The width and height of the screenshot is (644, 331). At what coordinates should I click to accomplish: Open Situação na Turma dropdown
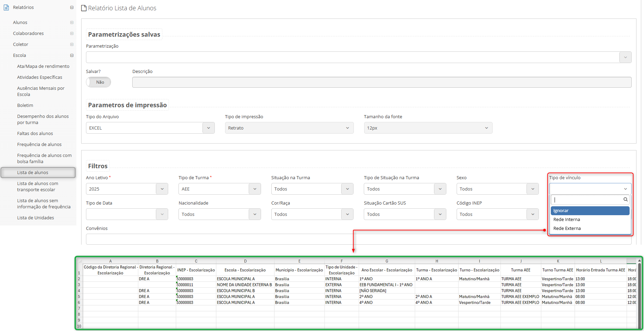point(312,189)
